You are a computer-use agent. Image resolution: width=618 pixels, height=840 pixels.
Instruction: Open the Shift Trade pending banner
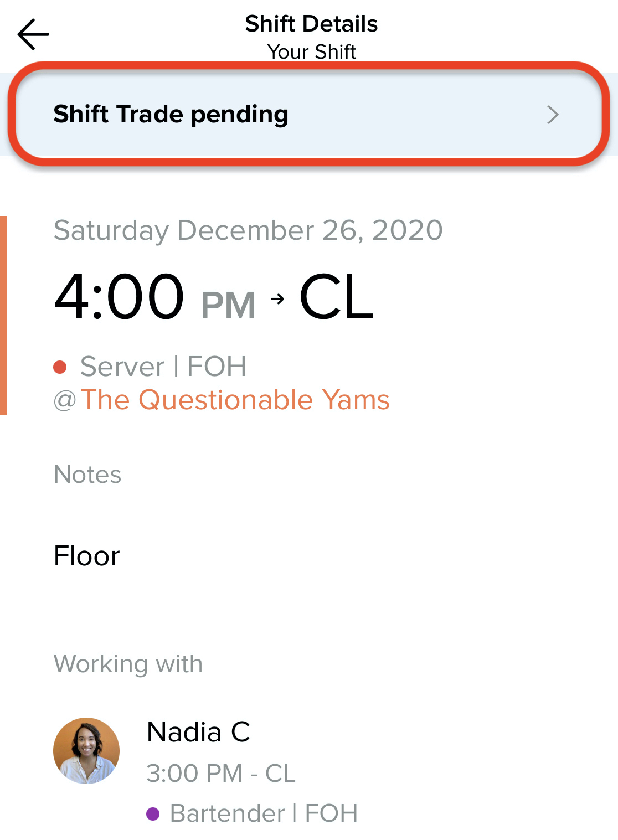click(x=308, y=115)
